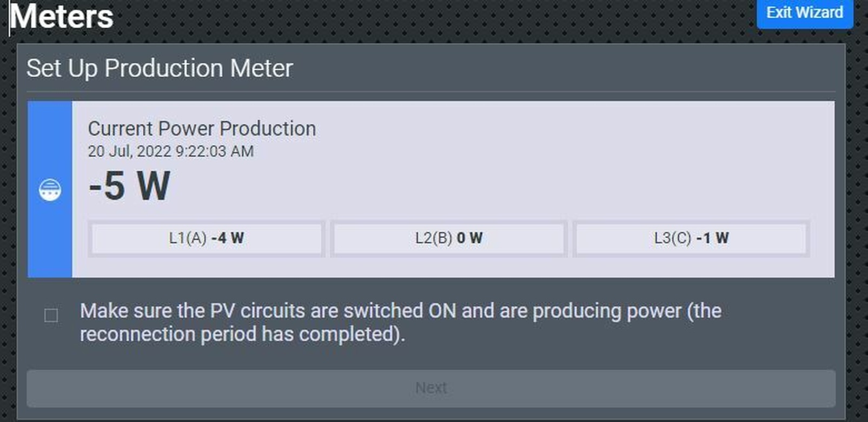Click the Current Power Production label

(x=202, y=129)
